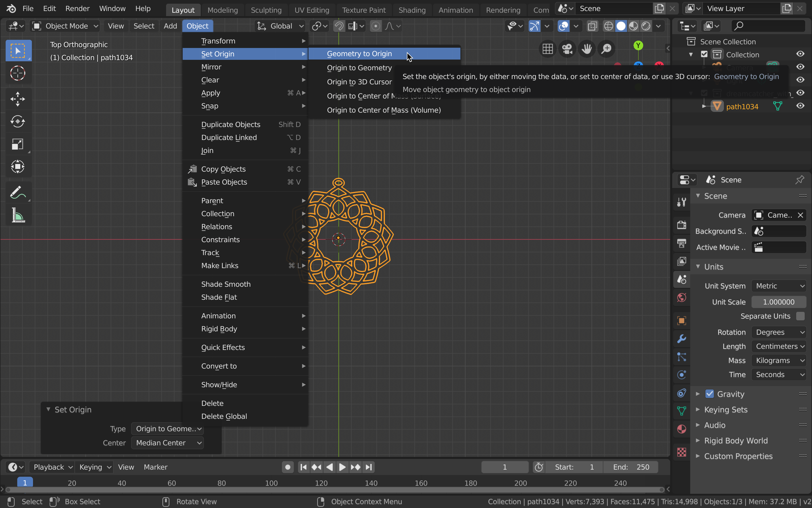The width and height of the screenshot is (812, 508).
Task: Choose Origin to Center of Mass (Volume)
Action: click(384, 110)
